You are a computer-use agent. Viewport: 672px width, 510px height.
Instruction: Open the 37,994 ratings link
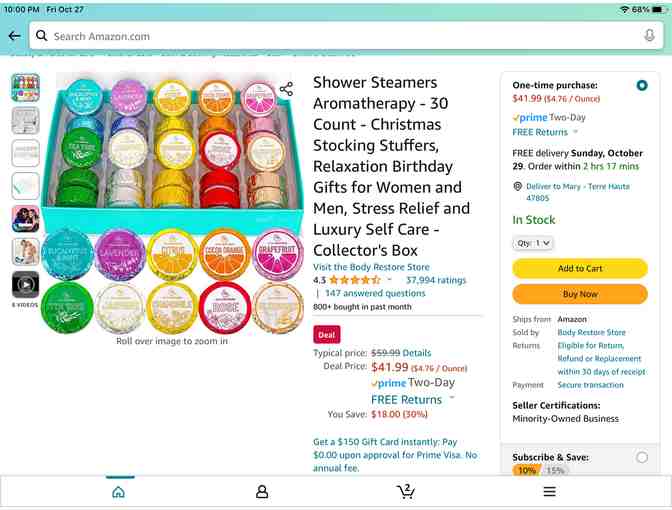tap(435, 280)
